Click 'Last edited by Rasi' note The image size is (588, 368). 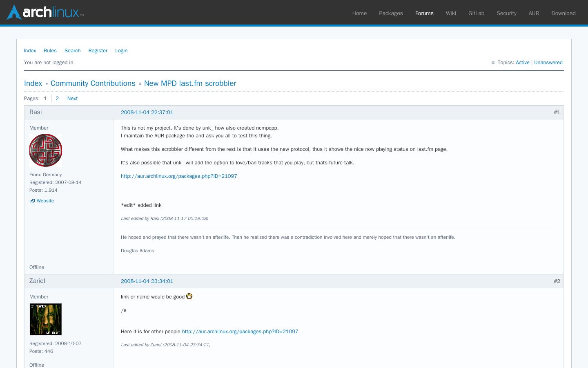[x=165, y=218]
